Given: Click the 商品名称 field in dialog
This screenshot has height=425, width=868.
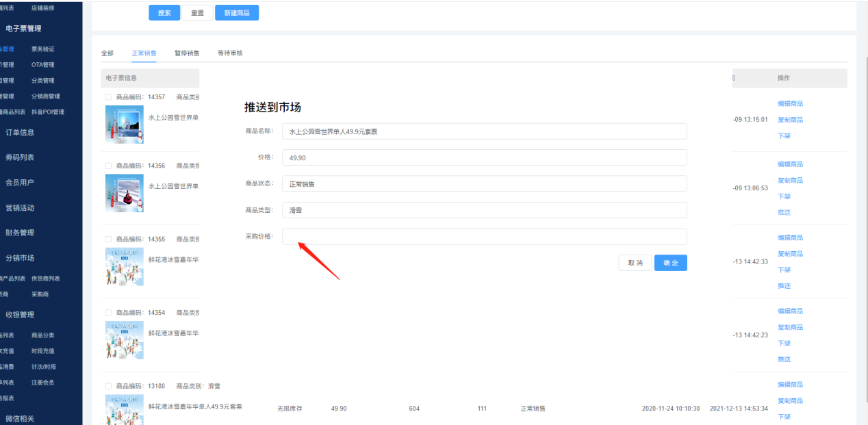Looking at the screenshot, I should (484, 131).
